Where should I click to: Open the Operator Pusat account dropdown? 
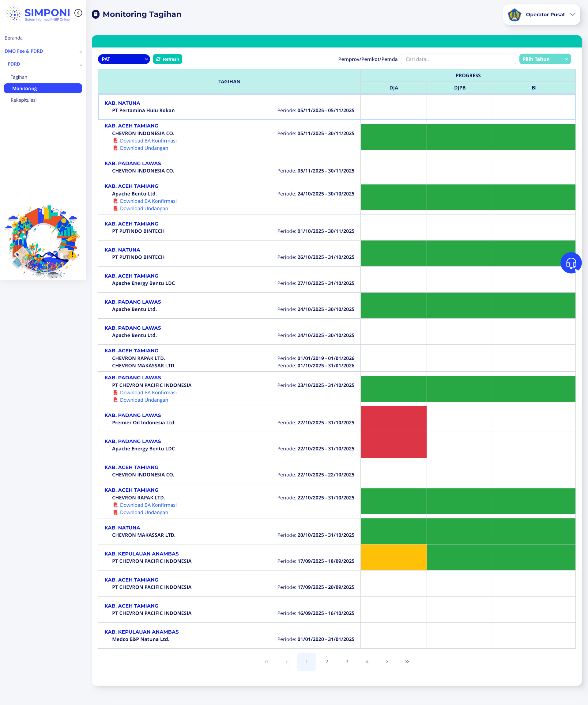(x=541, y=14)
